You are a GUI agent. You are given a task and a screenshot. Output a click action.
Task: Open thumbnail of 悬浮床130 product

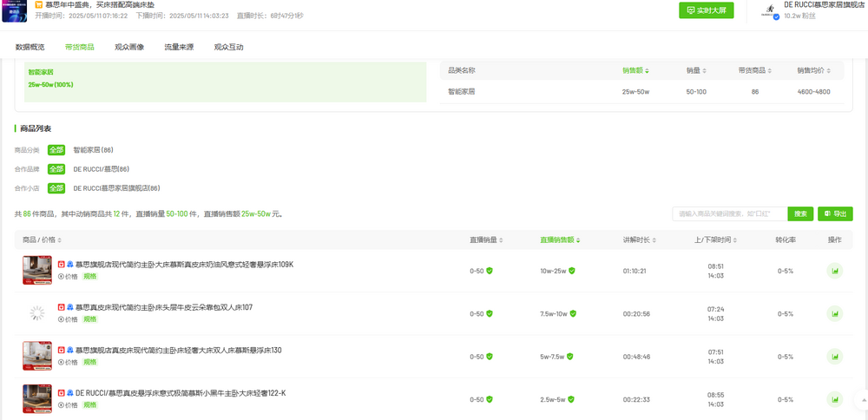[x=37, y=356]
